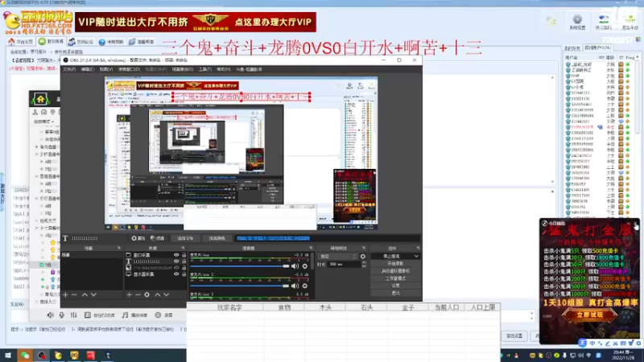Image resolution: width=644 pixels, height=362 pixels.
Task: Adjust the first mixer channel volume slider
Action: click(239, 266)
